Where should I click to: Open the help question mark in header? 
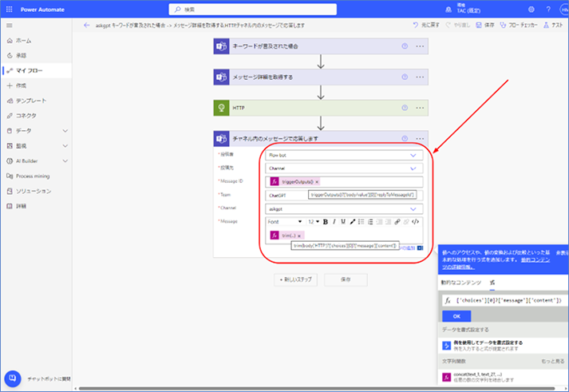pos(548,10)
